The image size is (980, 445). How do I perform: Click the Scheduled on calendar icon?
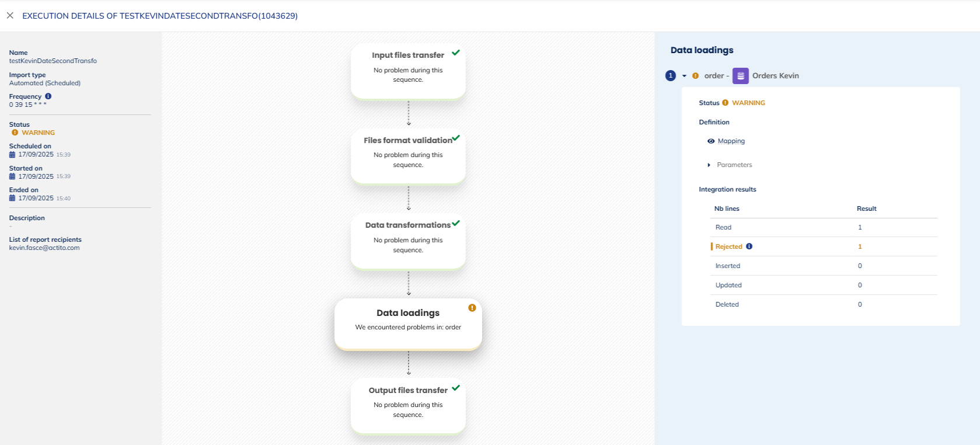(12, 155)
